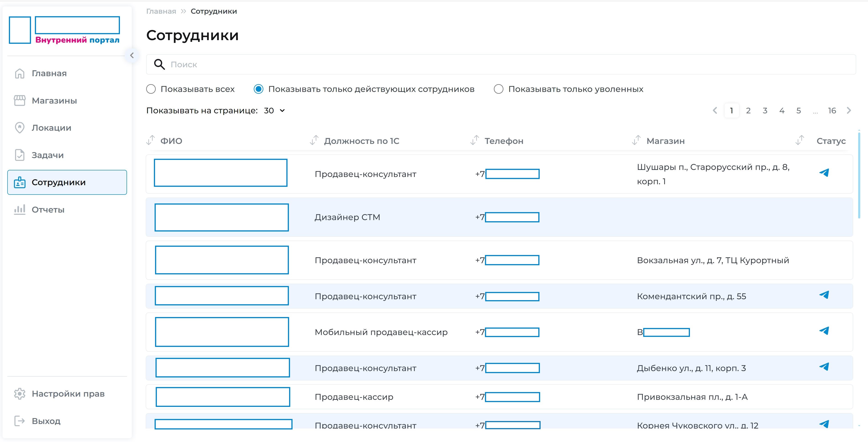Click Выход to log out
The height and width of the screenshot is (442, 868).
(x=67, y=421)
